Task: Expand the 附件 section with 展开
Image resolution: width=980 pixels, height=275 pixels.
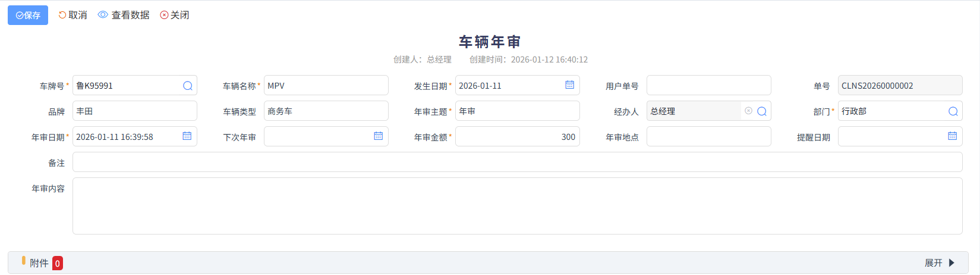Action: pos(939,262)
